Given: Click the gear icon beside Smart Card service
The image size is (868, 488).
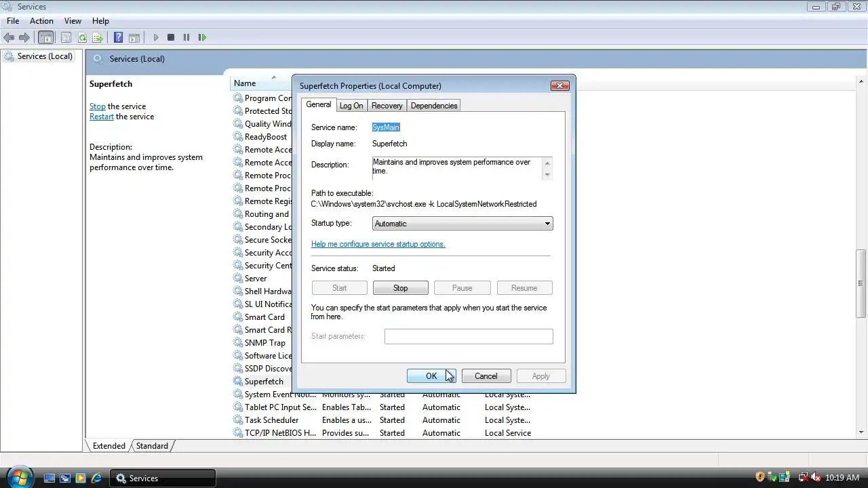Looking at the screenshot, I should 238,317.
